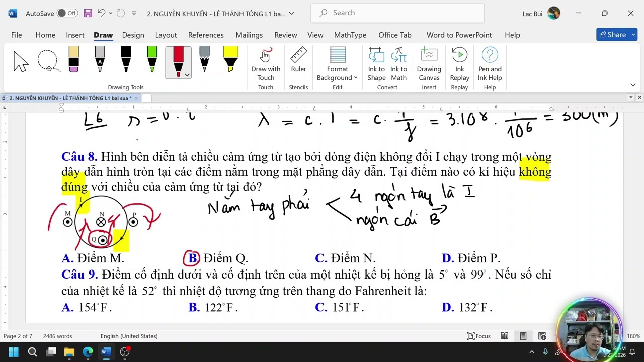Select the black pen
The height and width of the screenshot is (362, 644).
[126, 60]
